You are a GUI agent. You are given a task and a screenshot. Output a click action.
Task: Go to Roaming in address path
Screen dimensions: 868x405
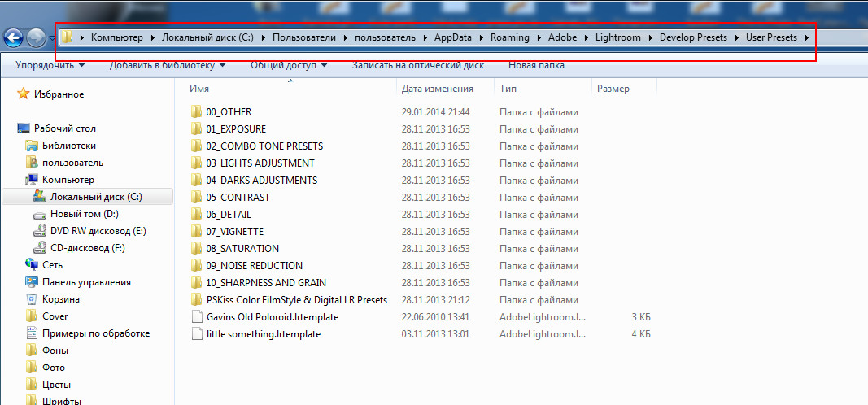point(509,37)
